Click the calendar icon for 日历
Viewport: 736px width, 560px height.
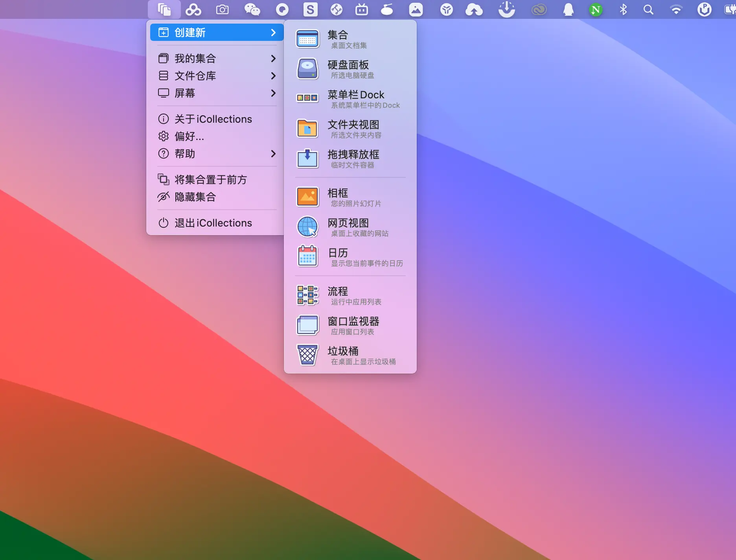(x=307, y=257)
